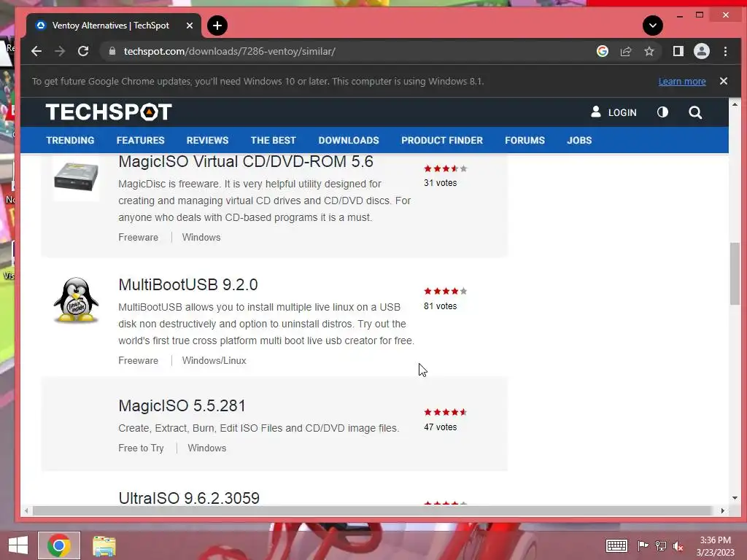Open the Windows Start menu

click(18, 545)
